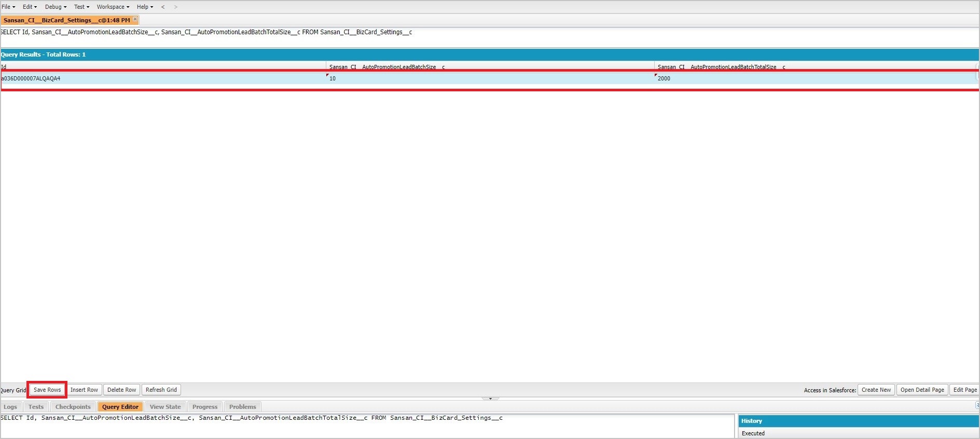This screenshot has height=439, width=980.
Task: Click Open Detail Page button
Action: coord(922,390)
